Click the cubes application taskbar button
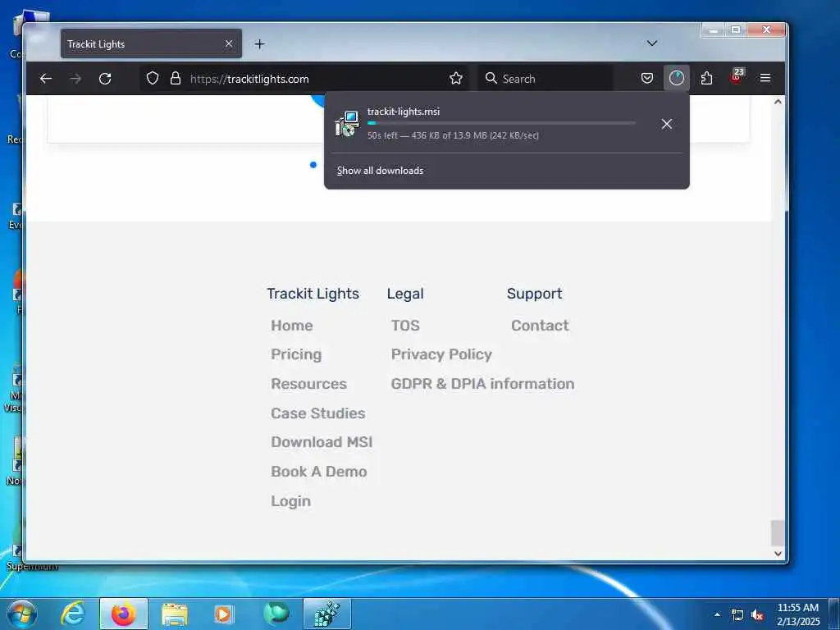Image resolution: width=840 pixels, height=630 pixels. pos(326,614)
